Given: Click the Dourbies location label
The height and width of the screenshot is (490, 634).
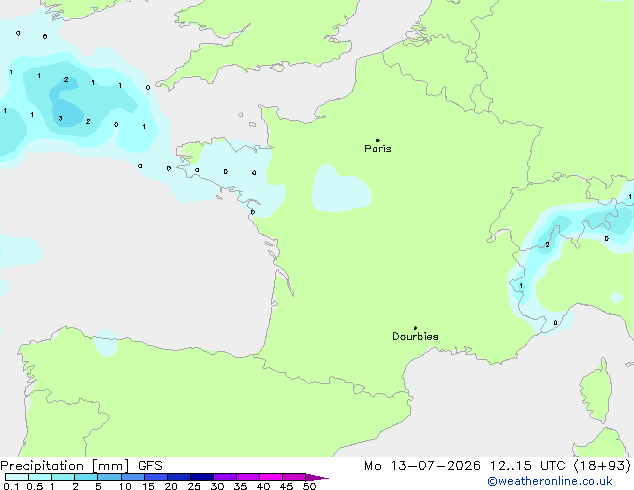Looking at the screenshot, I should [415, 336].
